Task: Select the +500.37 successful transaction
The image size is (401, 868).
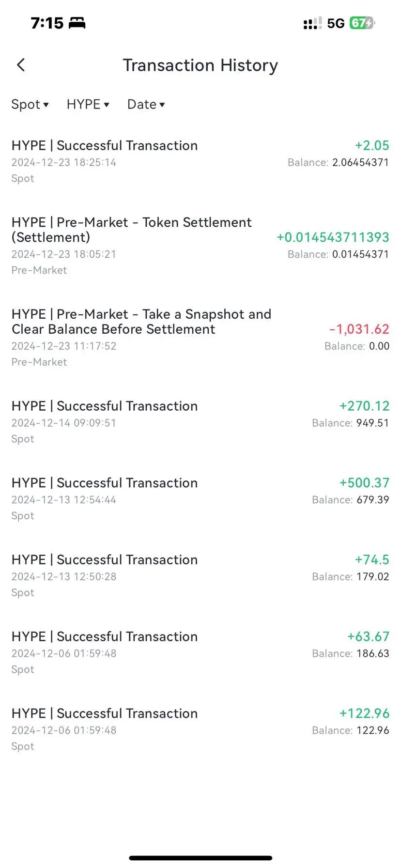Action: [x=200, y=499]
